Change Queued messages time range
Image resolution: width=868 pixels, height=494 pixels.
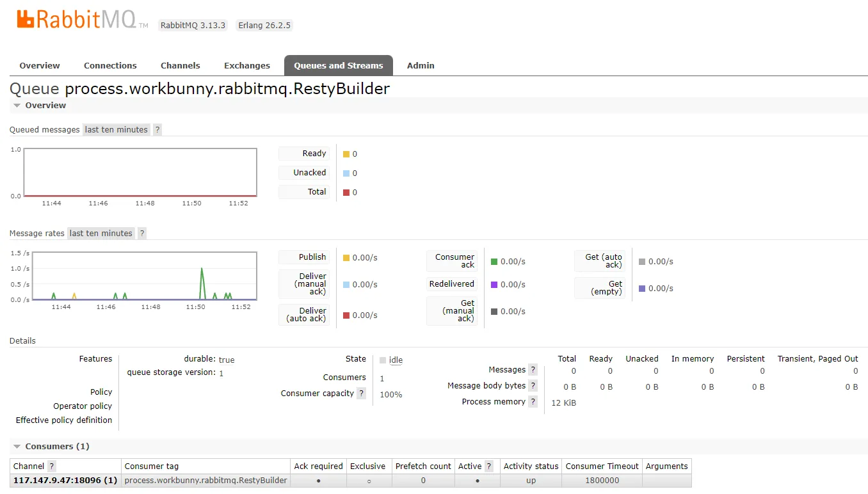tap(117, 130)
